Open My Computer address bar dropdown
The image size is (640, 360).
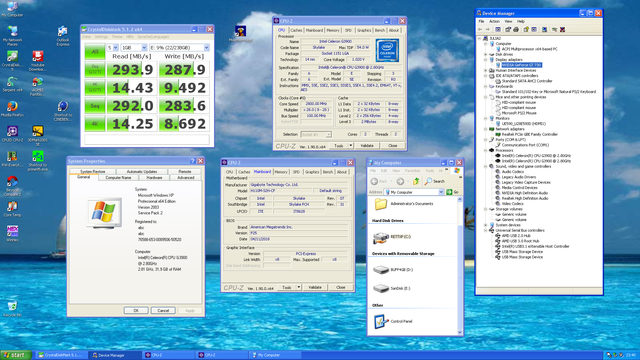441,192
